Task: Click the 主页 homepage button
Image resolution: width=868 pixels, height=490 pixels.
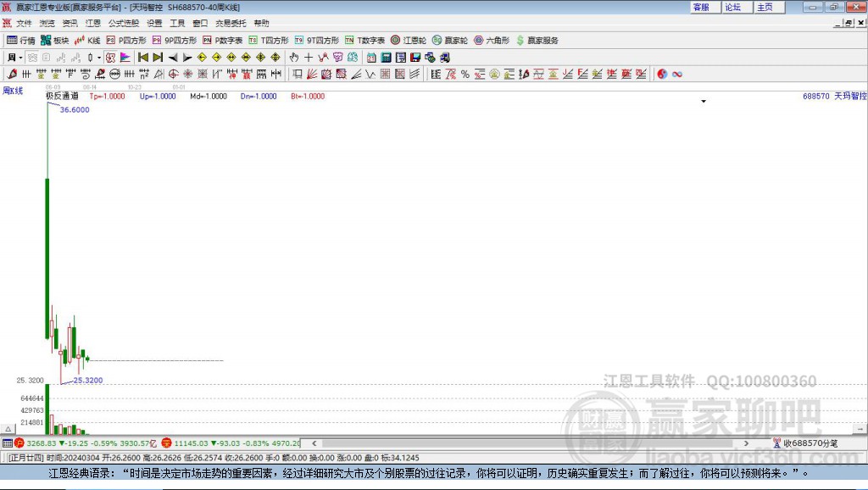Action: 770,7
